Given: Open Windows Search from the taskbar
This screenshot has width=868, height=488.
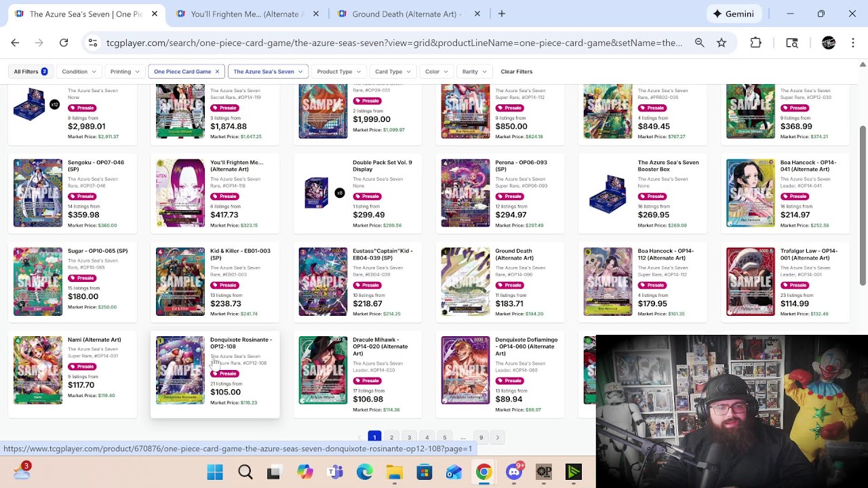Looking at the screenshot, I should [245, 472].
